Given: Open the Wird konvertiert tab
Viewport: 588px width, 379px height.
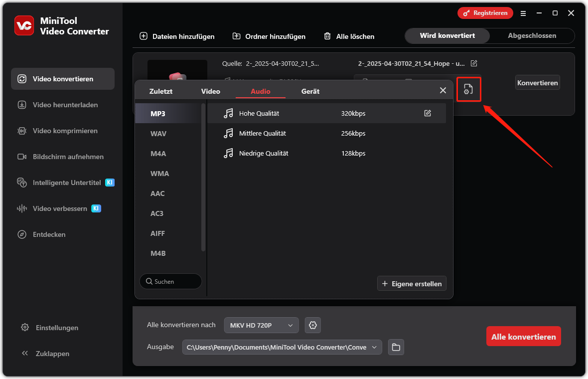Looking at the screenshot, I should [447, 35].
